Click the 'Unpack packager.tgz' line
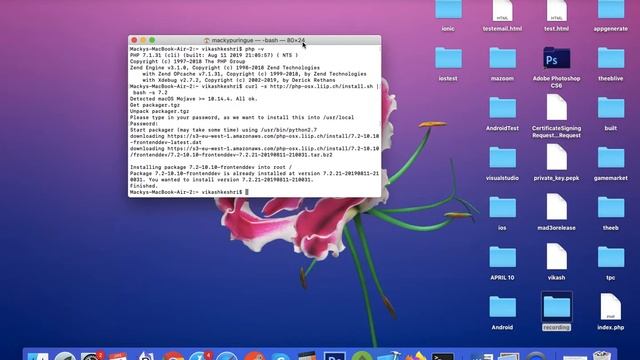This screenshot has height=360, width=640. pos(159,111)
